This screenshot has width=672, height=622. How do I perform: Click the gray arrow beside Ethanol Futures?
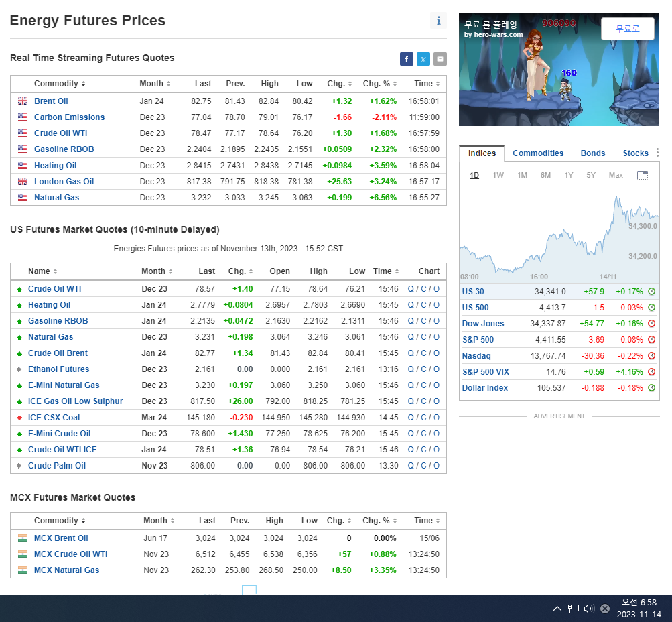(x=19, y=369)
